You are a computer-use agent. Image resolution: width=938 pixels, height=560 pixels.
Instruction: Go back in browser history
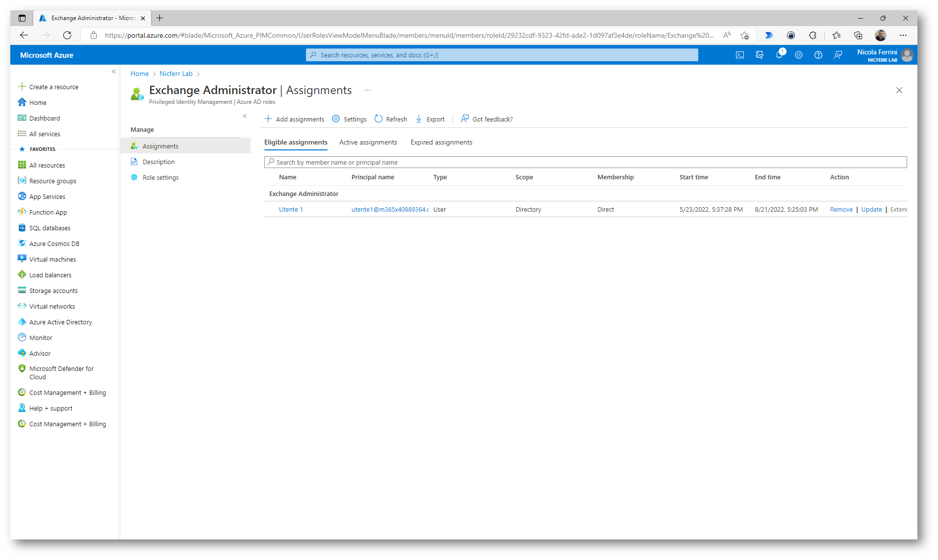pos(24,35)
